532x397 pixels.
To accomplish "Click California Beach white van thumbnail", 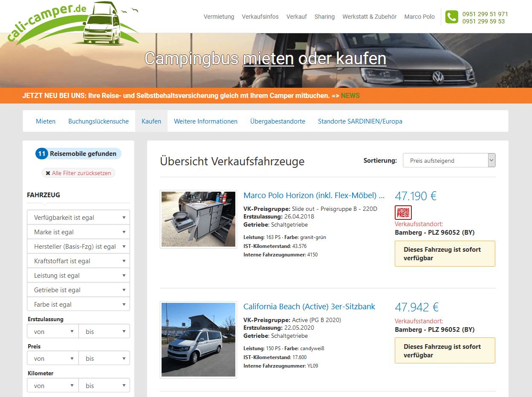I will (x=198, y=340).
